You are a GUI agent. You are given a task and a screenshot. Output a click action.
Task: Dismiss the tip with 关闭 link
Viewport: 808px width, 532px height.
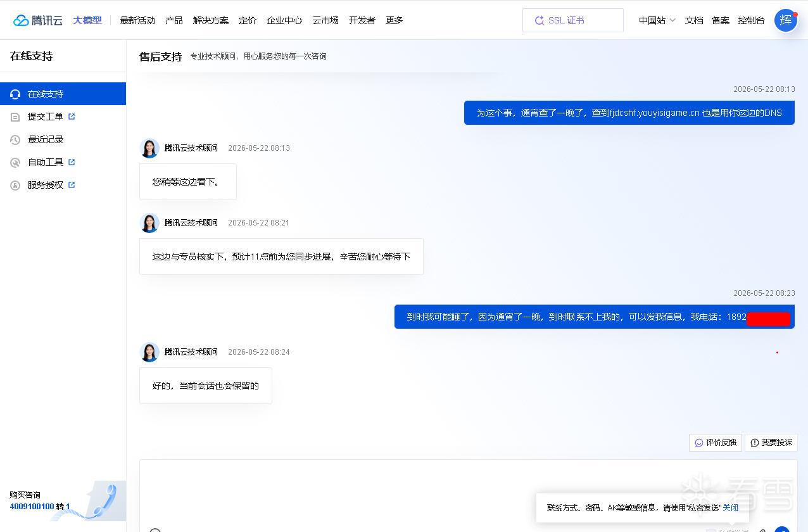point(730,508)
